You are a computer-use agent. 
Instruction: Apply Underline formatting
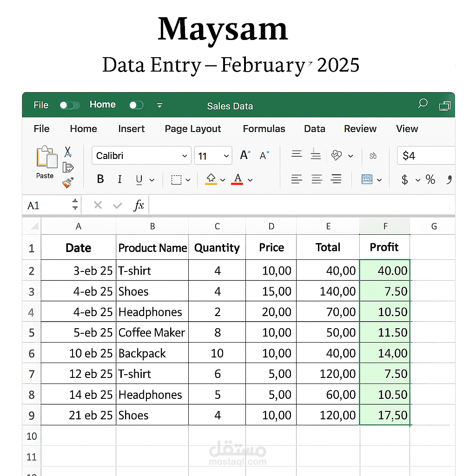(x=139, y=180)
